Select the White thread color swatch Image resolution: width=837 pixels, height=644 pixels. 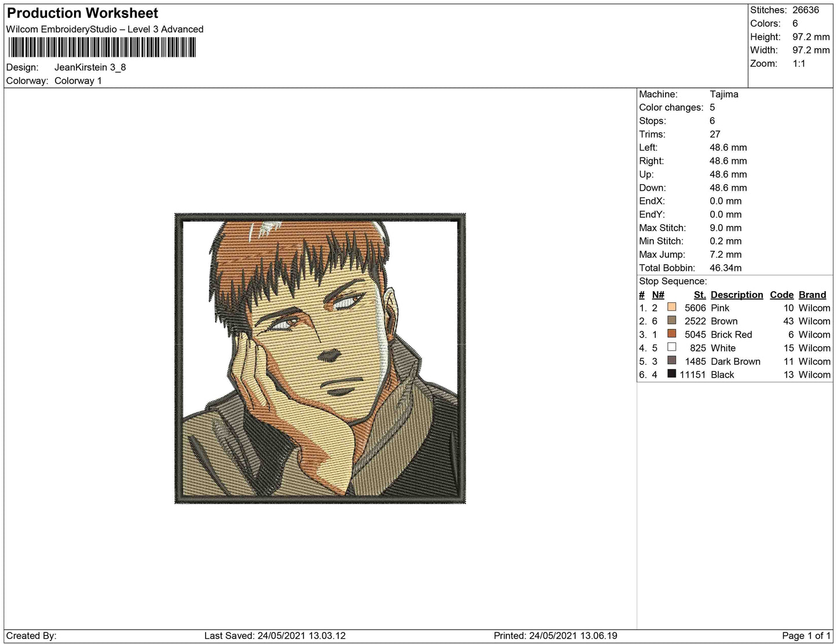click(x=672, y=347)
